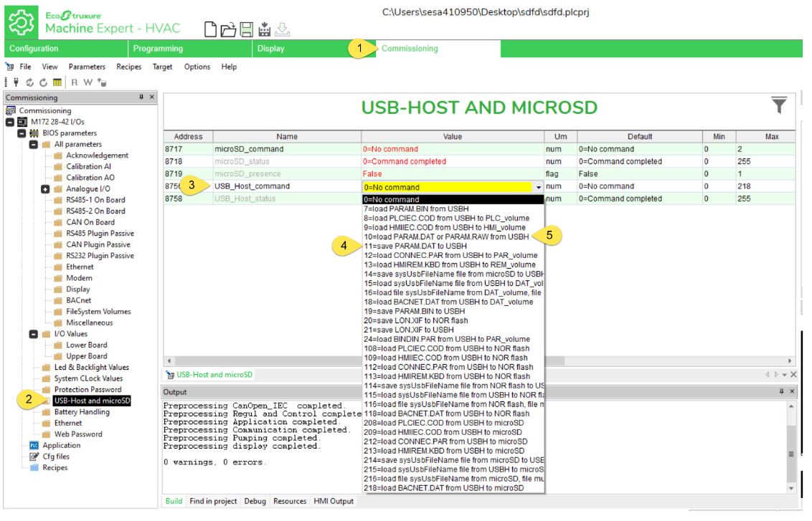
Task: Select Recipes node in tree
Action: pos(55,468)
